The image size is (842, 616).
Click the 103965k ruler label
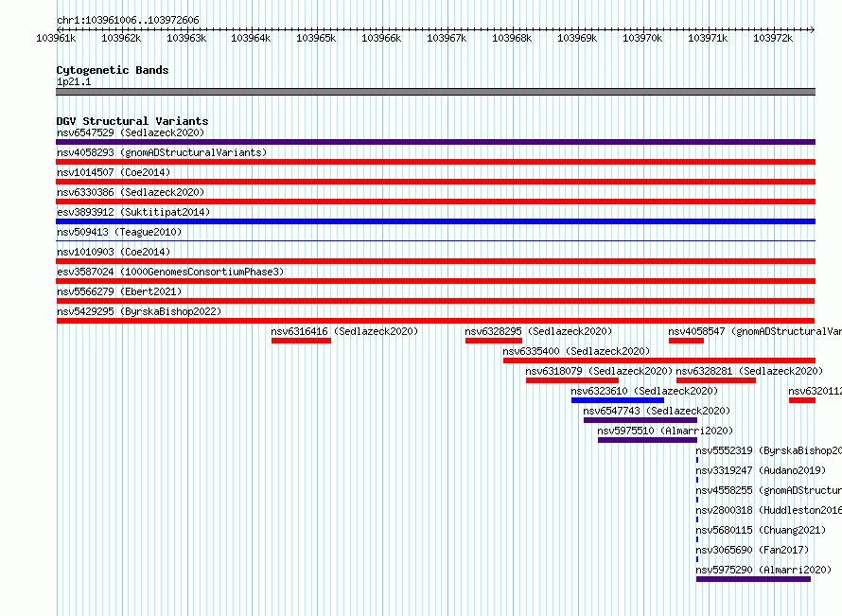click(x=316, y=38)
